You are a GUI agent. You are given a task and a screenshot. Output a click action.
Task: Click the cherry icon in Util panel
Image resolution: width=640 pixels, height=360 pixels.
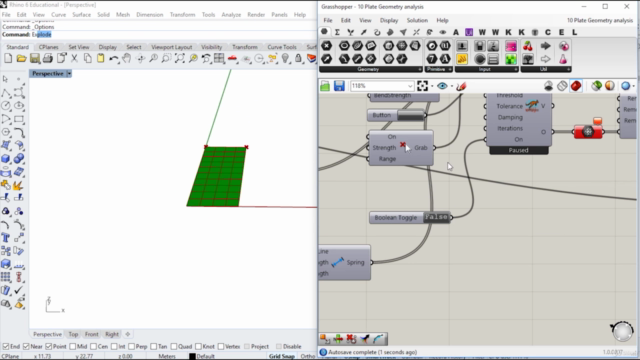click(x=528, y=46)
